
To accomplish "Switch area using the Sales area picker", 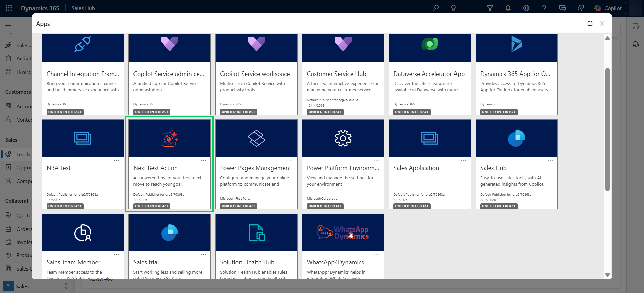I will click(37, 286).
